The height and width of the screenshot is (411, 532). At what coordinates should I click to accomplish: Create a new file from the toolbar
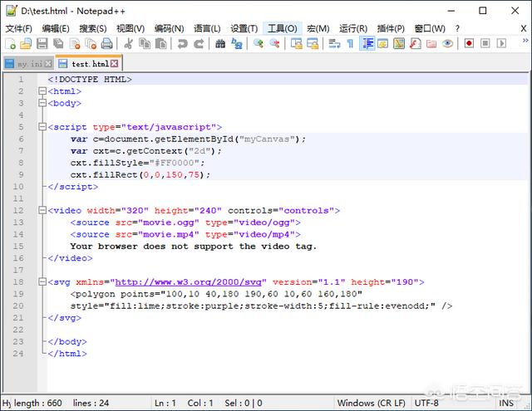[10, 44]
